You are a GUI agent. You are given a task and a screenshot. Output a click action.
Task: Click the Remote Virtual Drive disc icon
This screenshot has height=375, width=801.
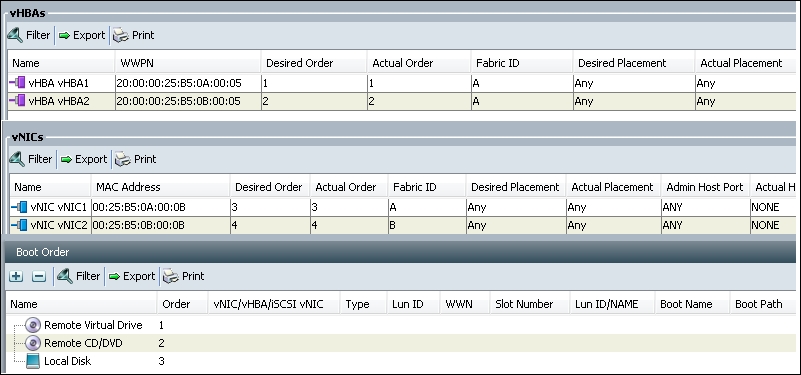click(x=33, y=325)
